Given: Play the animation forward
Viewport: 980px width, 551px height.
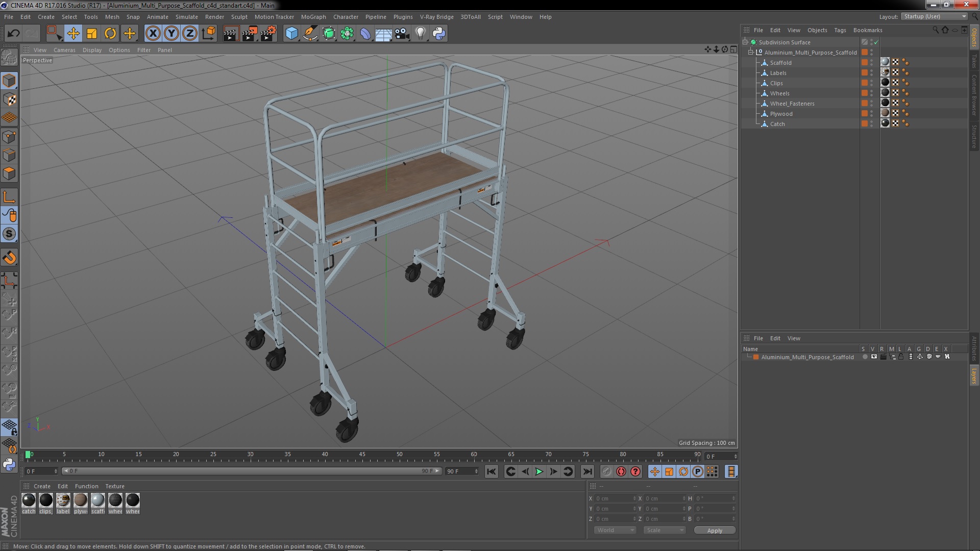Looking at the screenshot, I should (x=539, y=472).
